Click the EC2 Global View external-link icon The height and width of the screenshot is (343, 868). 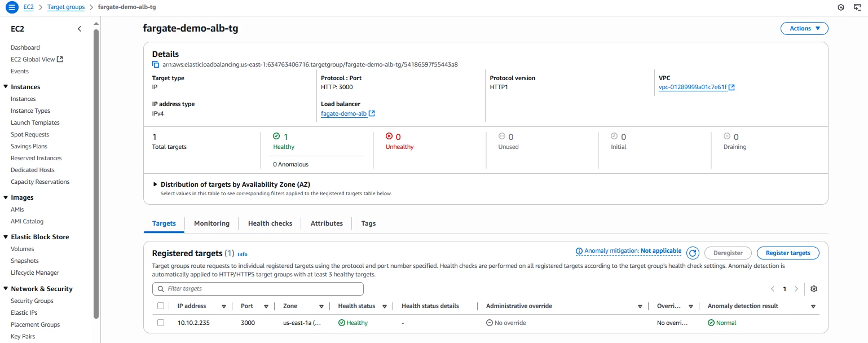(x=60, y=59)
